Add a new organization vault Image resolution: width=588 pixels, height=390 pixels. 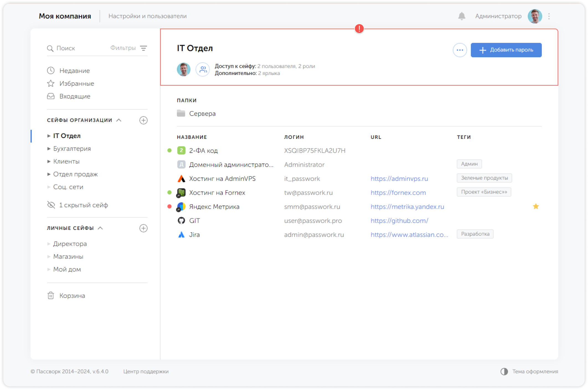click(143, 120)
